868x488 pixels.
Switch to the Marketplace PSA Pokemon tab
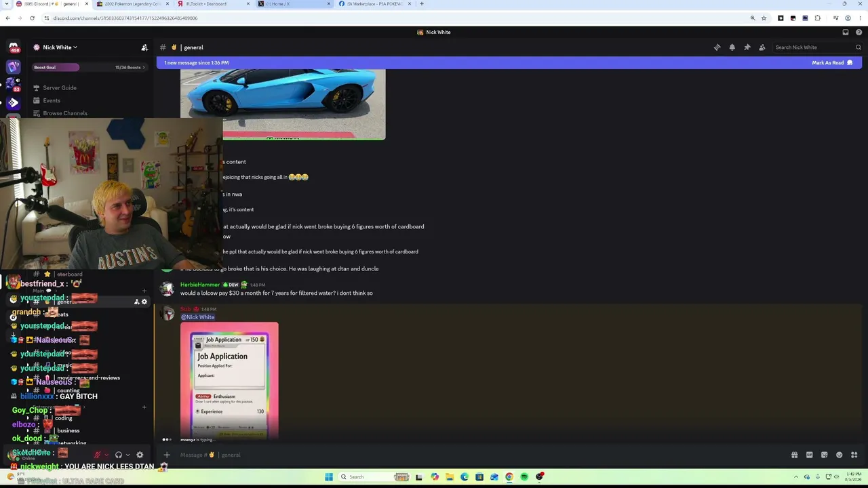[x=374, y=4]
